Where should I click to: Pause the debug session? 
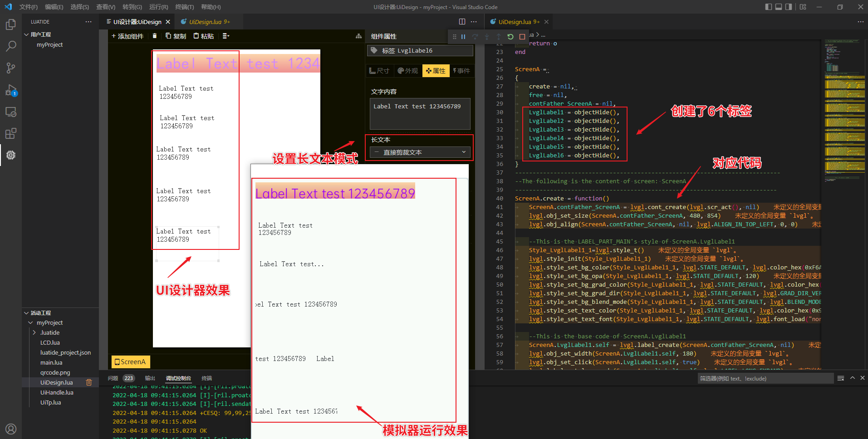463,37
